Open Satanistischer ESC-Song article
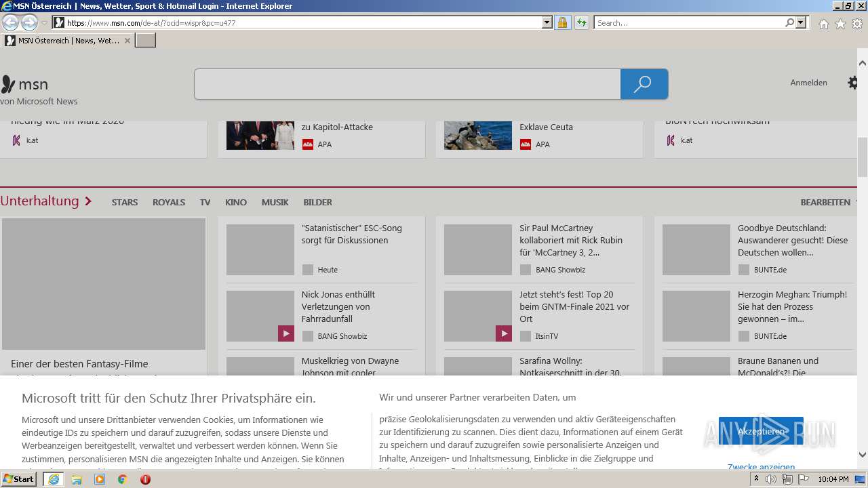Image resolution: width=868 pixels, height=488 pixels. coord(352,235)
